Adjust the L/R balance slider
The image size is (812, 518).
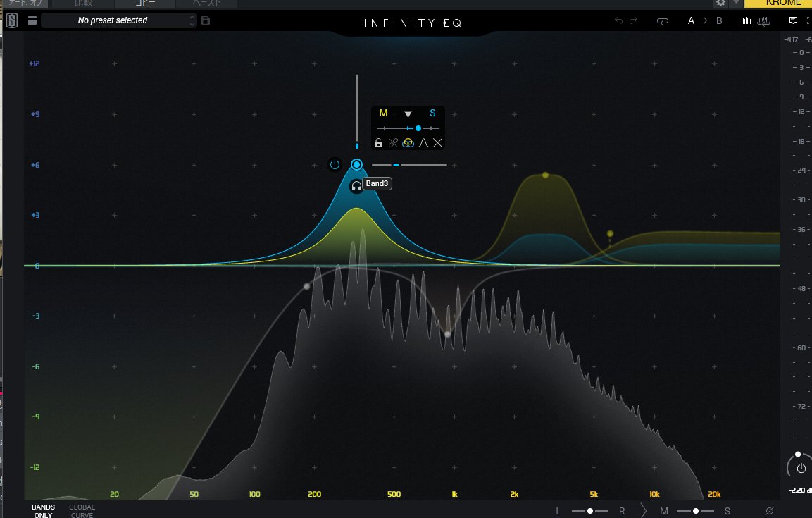590,511
